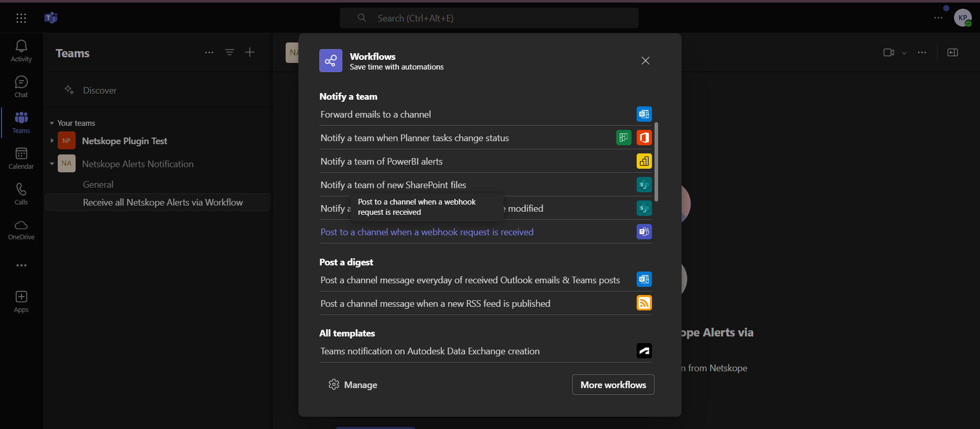Click Outlook icon on daily digest row
This screenshot has height=429, width=980.
pyautogui.click(x=644, y=279)
